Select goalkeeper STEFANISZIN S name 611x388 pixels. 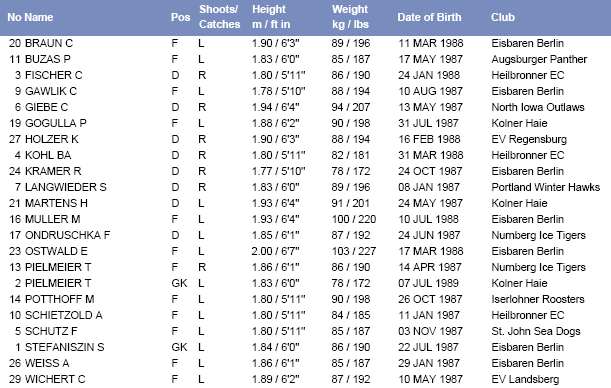(x=65, y=347)
